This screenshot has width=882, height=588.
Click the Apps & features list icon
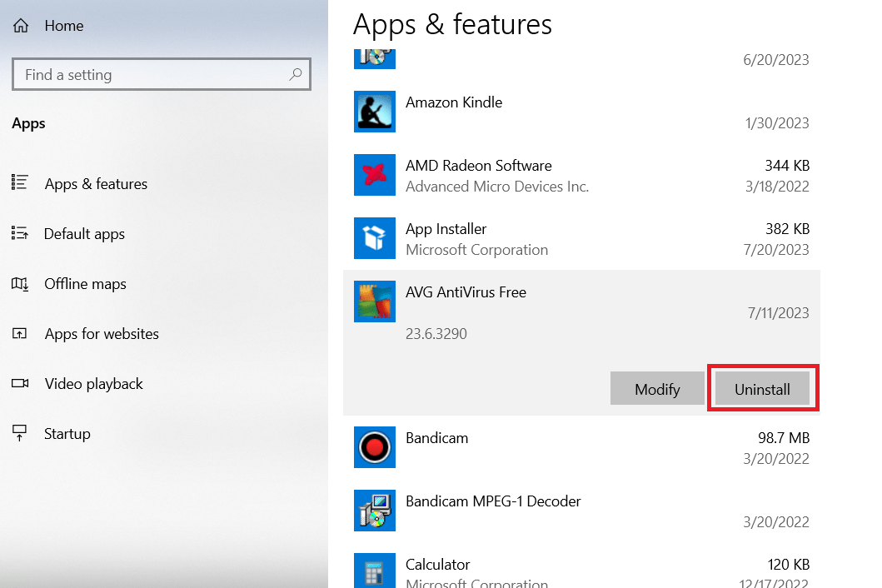pos(20,182)
